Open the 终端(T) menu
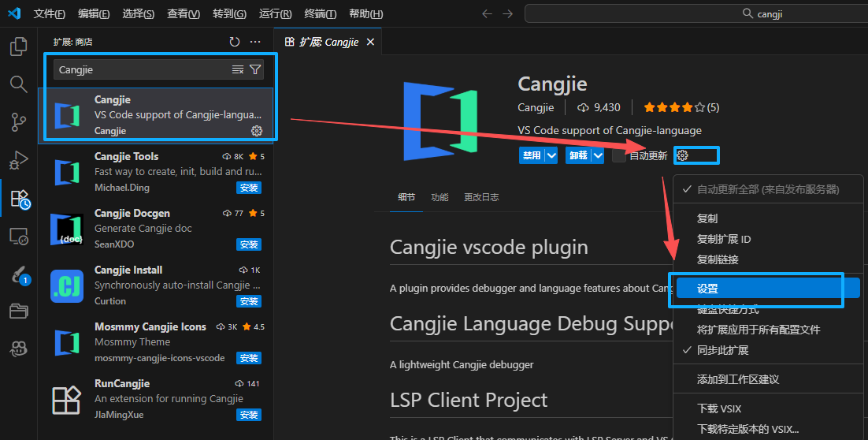 pos(320,14)
